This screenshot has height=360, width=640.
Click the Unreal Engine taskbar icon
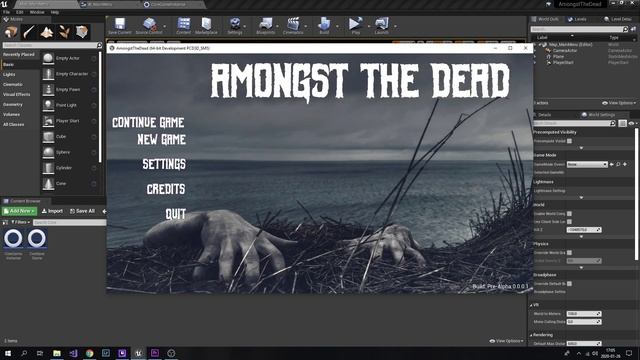tap(138, 353)
